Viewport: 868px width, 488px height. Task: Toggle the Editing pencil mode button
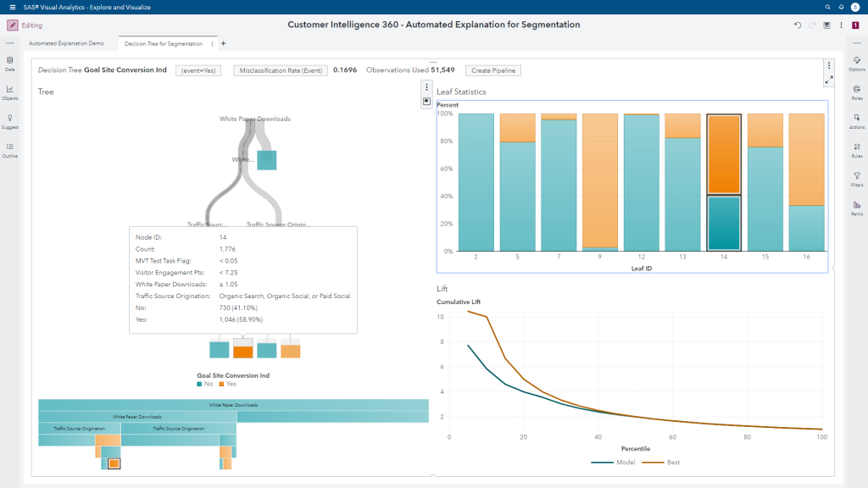click(13, 25)
